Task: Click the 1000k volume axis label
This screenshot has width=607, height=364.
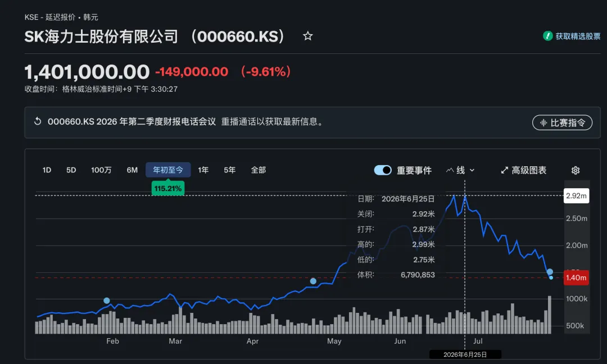Action: [577, 299]
